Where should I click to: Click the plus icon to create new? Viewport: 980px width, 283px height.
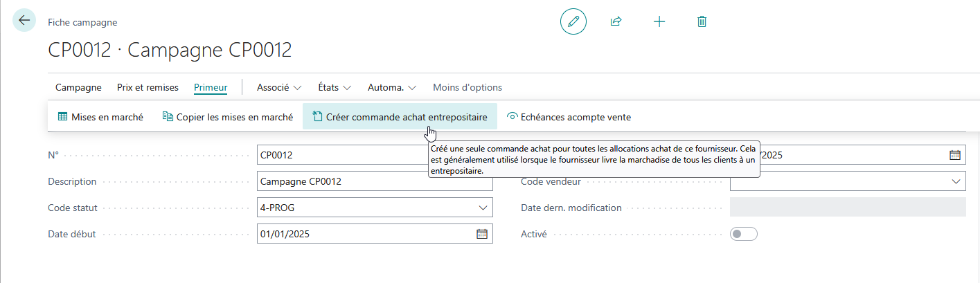pyautogui.click(x=659, y=21)
